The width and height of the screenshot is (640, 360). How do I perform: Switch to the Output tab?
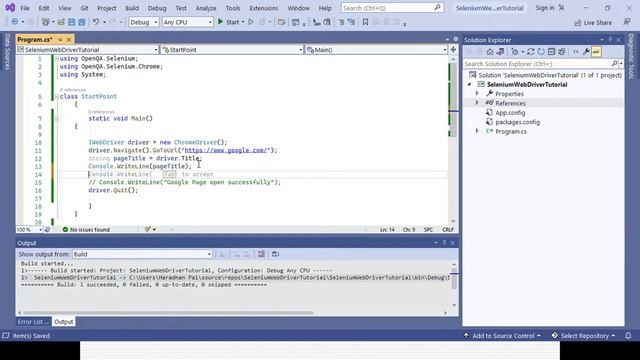pos(64,322)
